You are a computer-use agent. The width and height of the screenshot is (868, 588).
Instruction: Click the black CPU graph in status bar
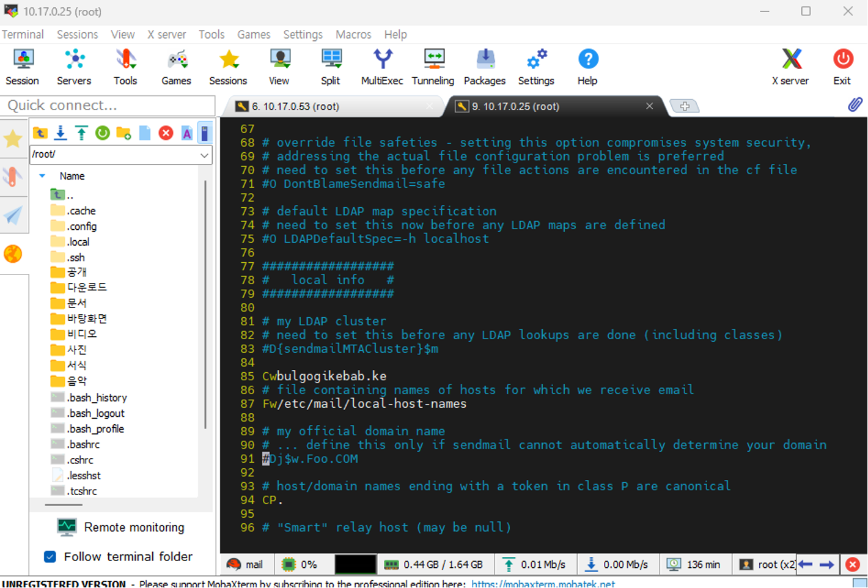[355, 565]
